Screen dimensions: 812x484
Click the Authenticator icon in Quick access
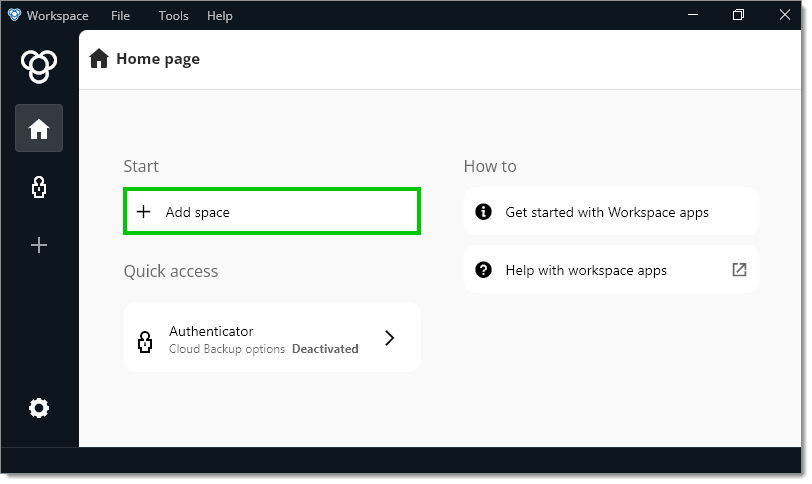tap(145, 342)
